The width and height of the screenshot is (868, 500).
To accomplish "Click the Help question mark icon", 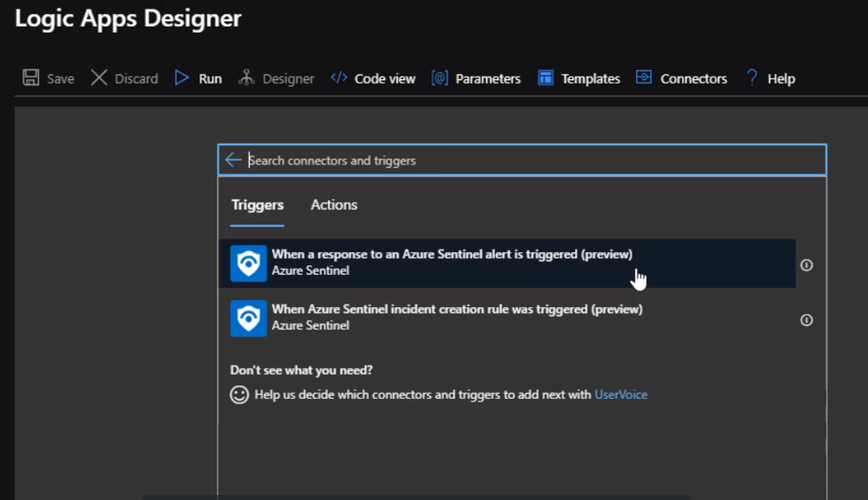I will coord(752,78).
